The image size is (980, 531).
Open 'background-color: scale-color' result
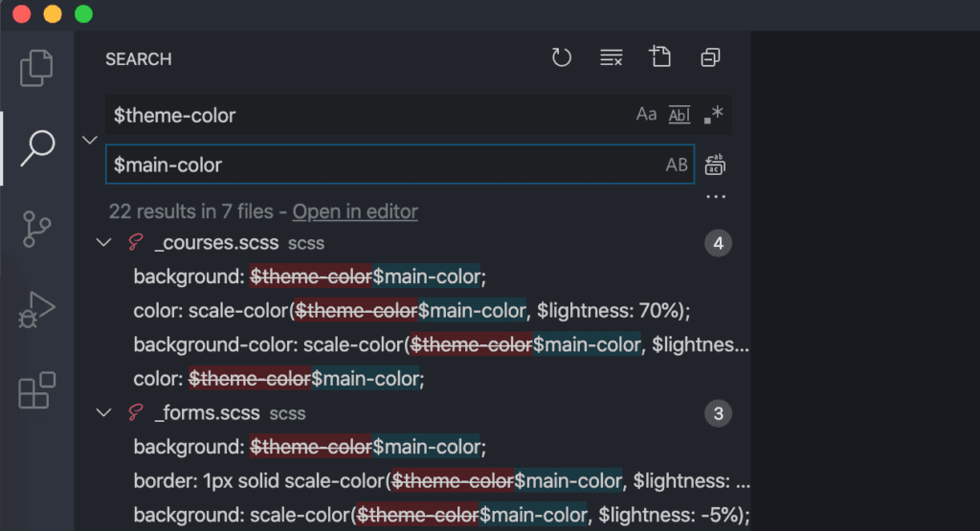[x=412, y=344]
